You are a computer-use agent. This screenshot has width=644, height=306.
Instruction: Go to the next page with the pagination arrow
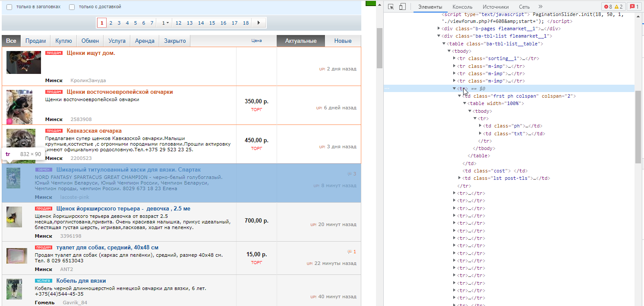pyautogui.click(x=259, y=23)
